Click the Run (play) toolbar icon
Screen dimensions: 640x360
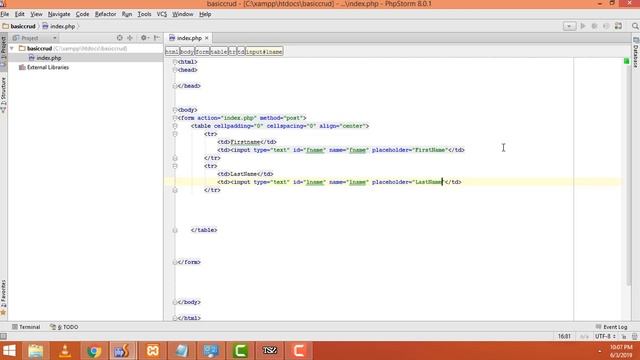point(583,26)
